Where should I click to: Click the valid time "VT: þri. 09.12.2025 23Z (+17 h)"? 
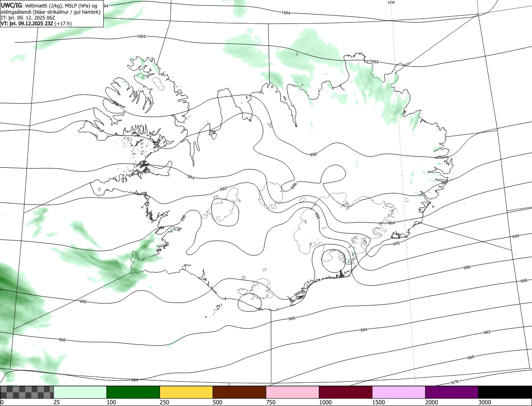tap(36, 23)
